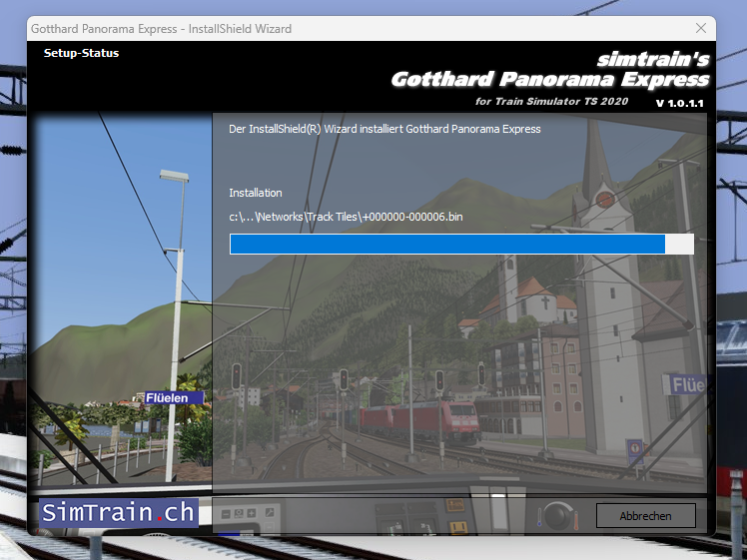747x560 pixels.
Task: Click the wrench icon on cab display
Action: (x=270, y=512)
